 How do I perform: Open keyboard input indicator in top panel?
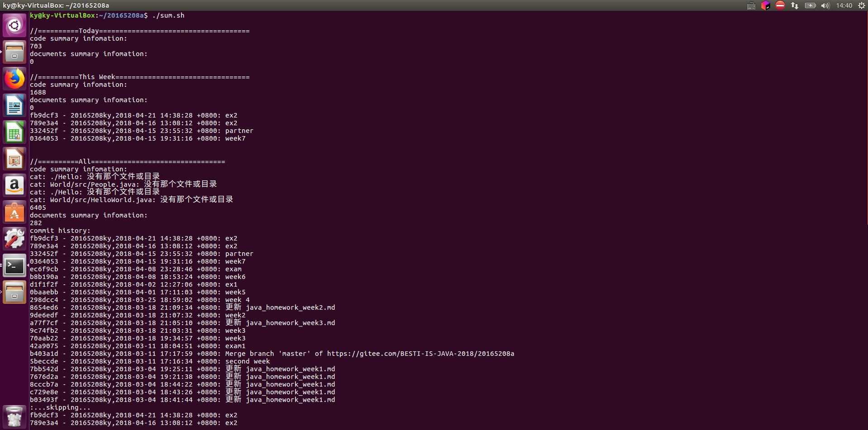751,5
